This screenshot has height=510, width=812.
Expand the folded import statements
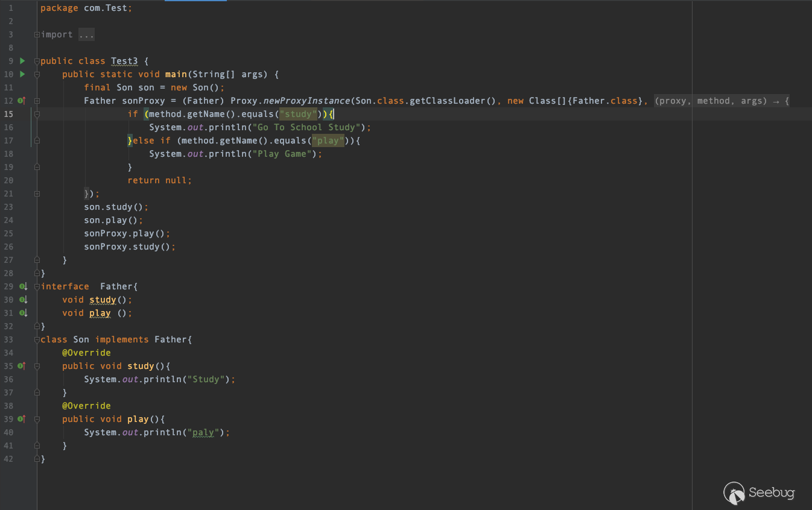[37, 34]
